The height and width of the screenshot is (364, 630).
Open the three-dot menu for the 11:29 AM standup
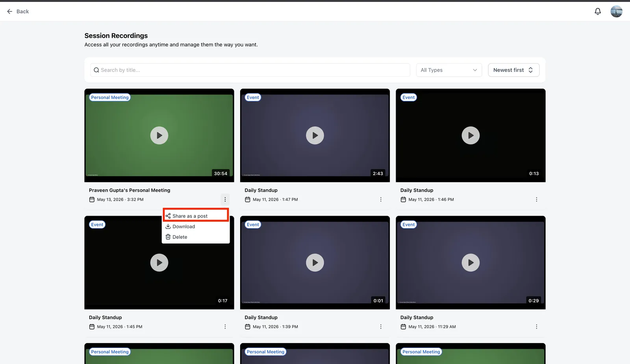tap(536, 327)
